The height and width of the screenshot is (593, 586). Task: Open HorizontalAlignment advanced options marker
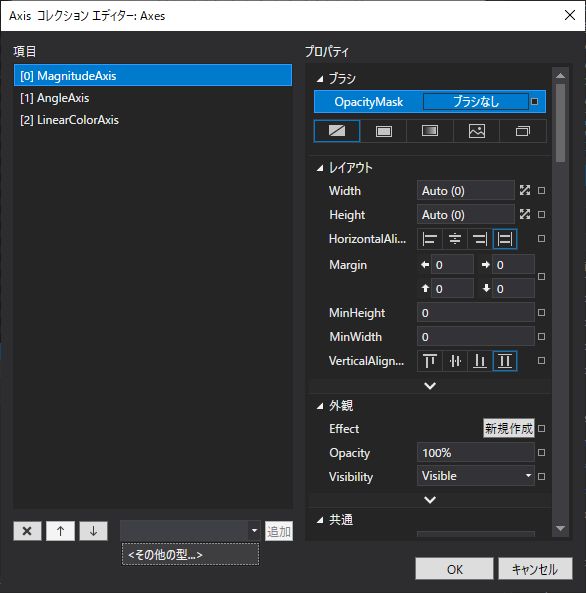541,239
